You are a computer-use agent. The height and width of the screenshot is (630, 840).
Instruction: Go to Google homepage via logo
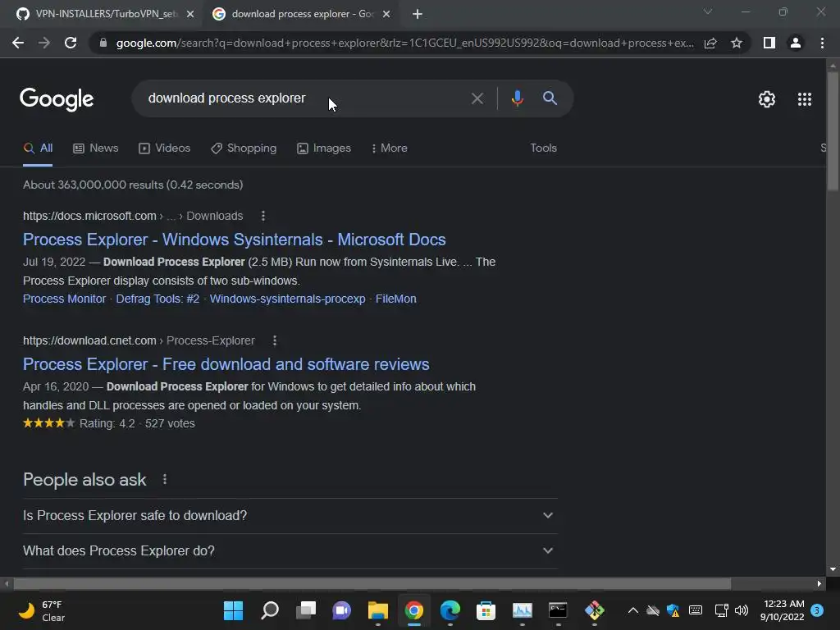click(x=57, y=99)
